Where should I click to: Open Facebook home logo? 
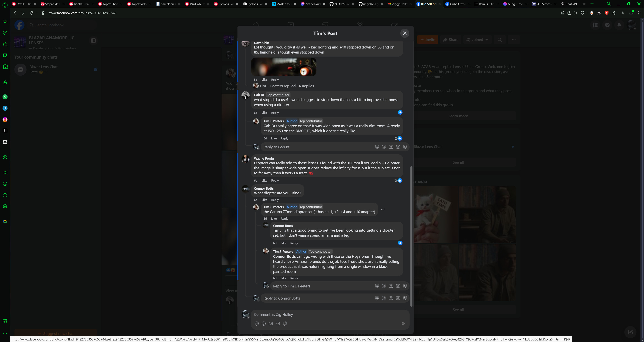tap(19, 25)
